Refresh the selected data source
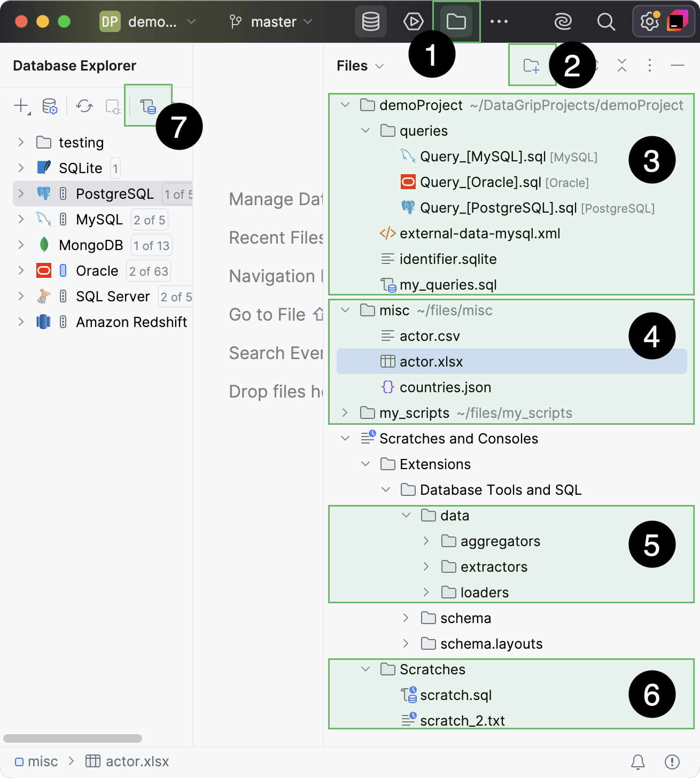Image resolution: width=700 pixels, height=778 pixels. [x=84, y=106]
